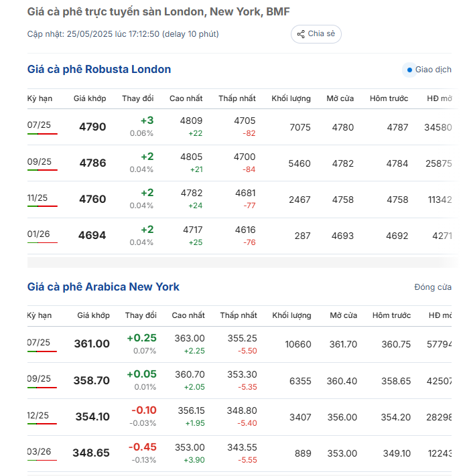Click the -0.10 change value
This screenshot has width=467, height=476.
pos(144,410)
